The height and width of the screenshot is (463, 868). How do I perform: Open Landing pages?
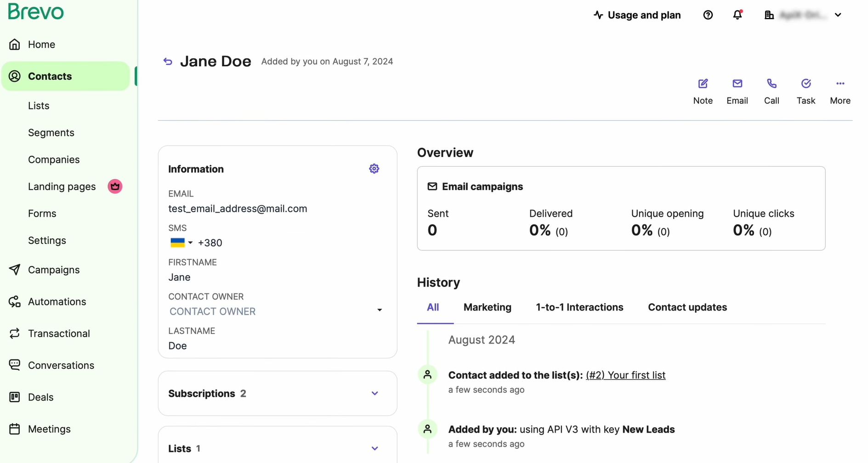coord(62,186)
